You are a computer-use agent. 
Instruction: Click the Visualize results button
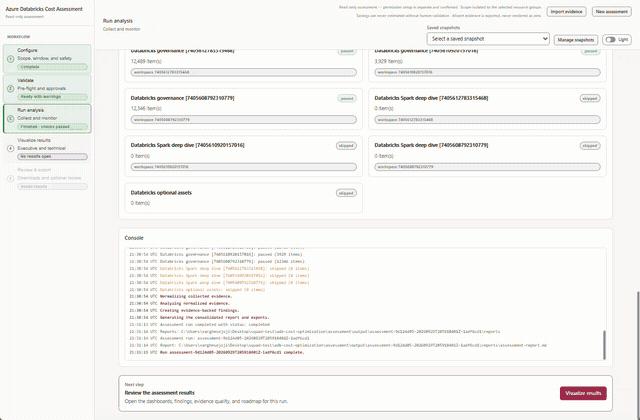583,393
